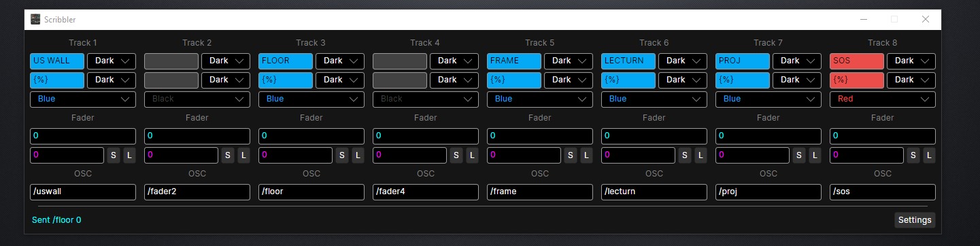
Task: Expand Track 2 Black color dropdown
Action: point(197,99)
